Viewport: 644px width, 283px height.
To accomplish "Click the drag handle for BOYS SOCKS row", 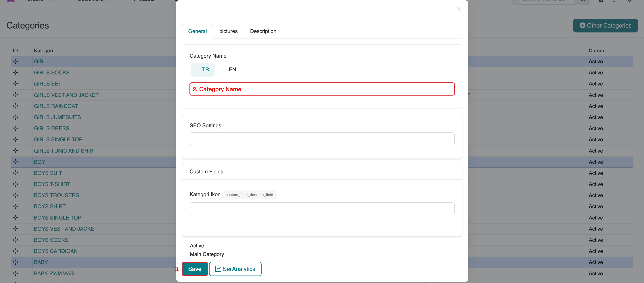I will [16, 240].
